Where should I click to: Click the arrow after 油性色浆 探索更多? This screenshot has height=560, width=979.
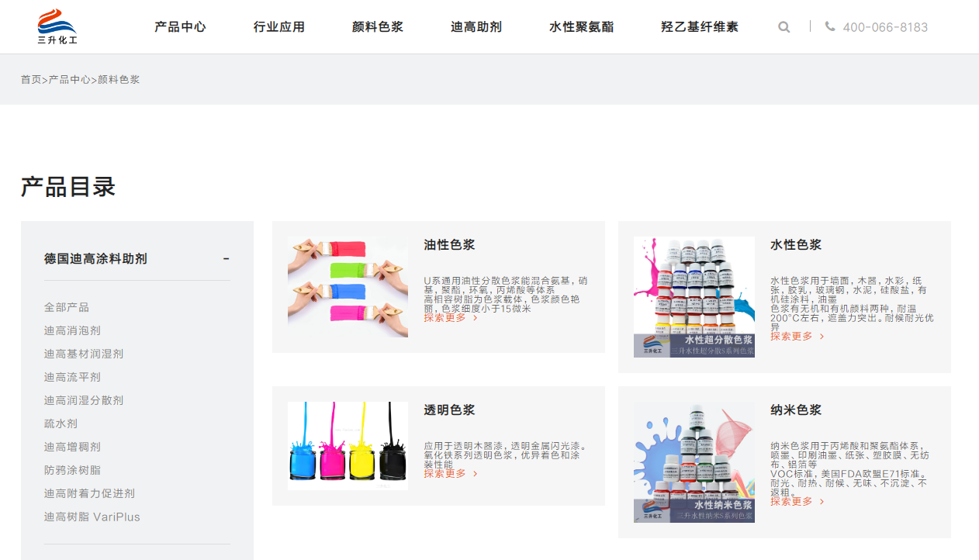coord(475,318)
